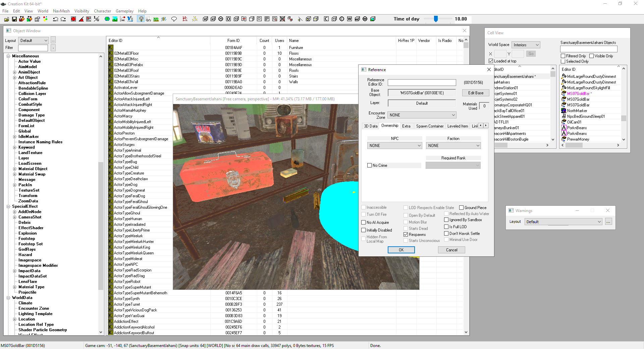
Task: Click the cube with landscape image icon
Action: tap(373, 19)
